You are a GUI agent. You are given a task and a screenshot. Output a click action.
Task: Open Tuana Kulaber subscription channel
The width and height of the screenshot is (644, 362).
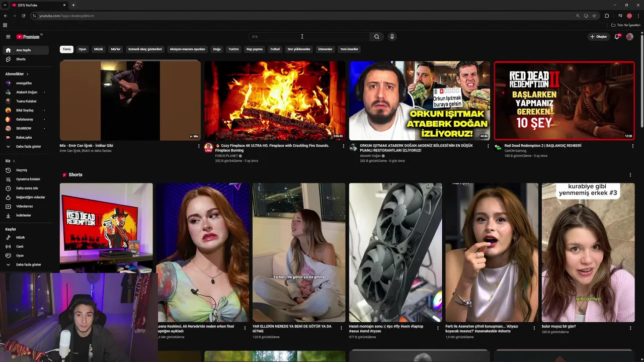27,101
